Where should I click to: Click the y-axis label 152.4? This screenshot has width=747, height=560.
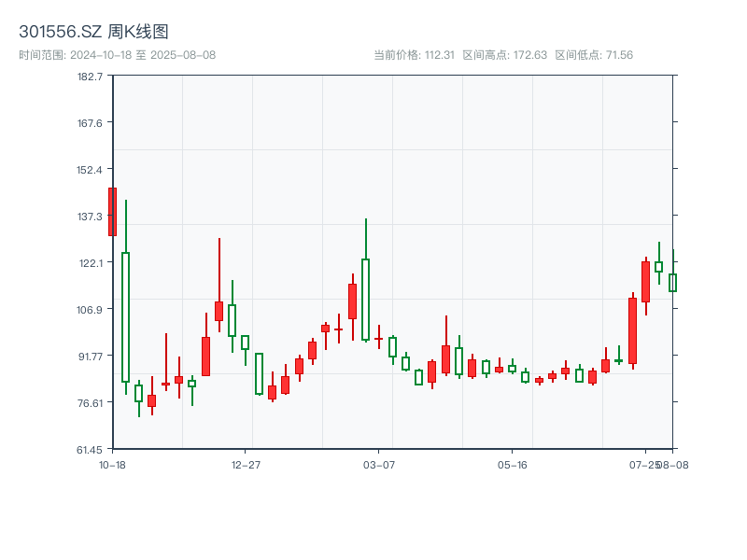point(90,170)
